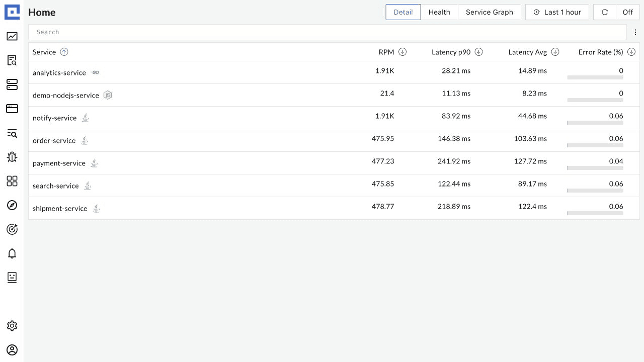The height and width of the screenshot is (362, 644).
Task: Click the Java icon beside search-service
Action: [x=88, y=186]
